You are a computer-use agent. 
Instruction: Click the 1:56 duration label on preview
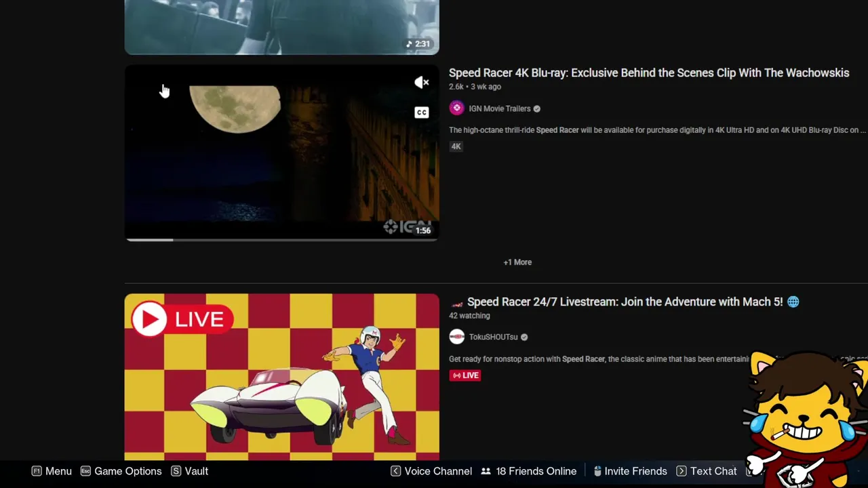coord(423,230)
